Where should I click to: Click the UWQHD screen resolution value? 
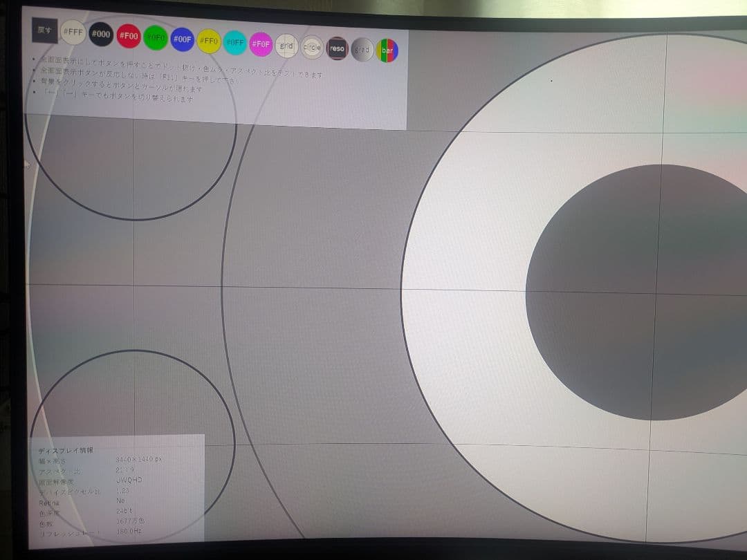tap(130, 480)
